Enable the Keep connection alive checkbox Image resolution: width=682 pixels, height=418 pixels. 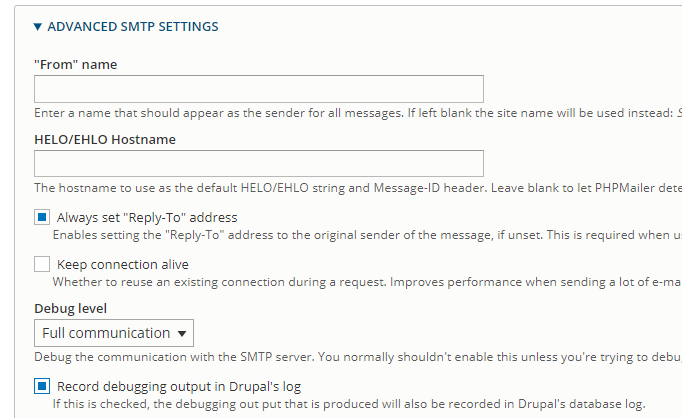coord(42,265)
